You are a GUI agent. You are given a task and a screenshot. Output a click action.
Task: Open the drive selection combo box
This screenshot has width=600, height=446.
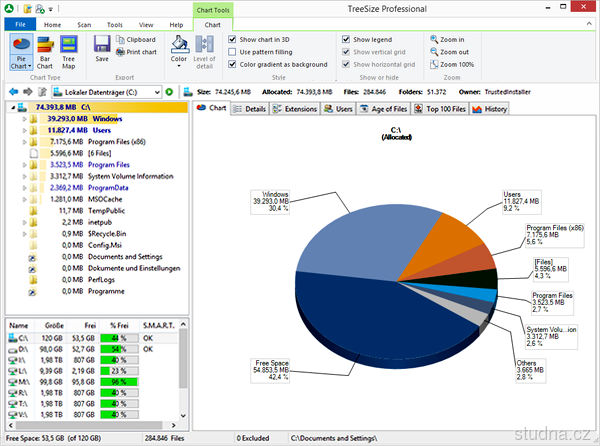click(107, 92)
